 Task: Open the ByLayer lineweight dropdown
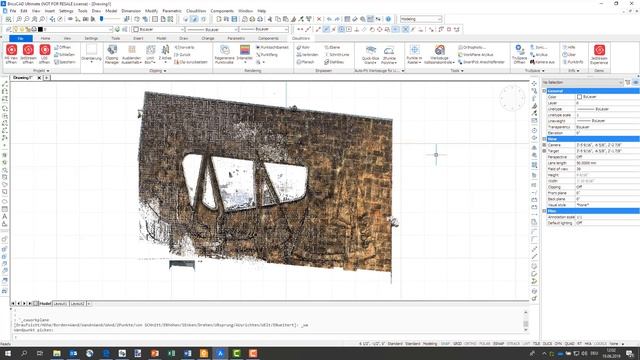[264, 29]
